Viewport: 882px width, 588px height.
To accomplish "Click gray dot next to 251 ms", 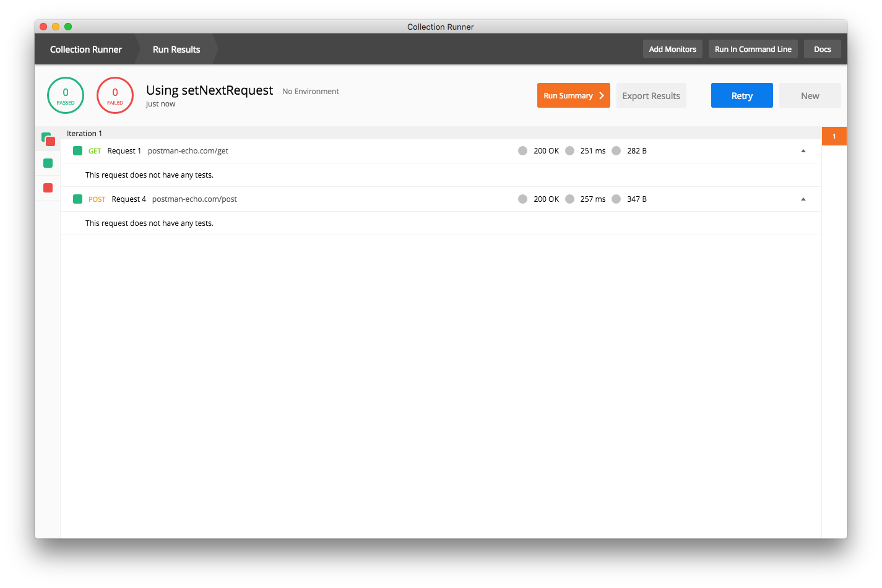I will [x=569, y=151].
